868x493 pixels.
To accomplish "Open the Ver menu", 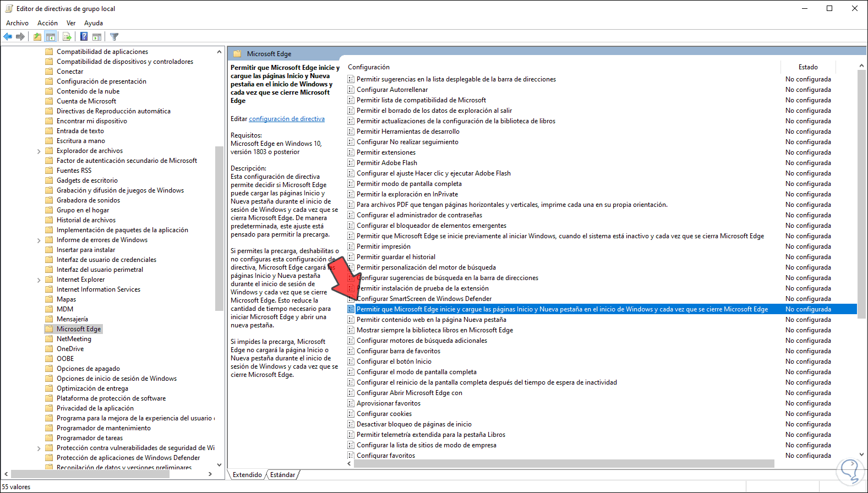I will [x=71, y=23].
